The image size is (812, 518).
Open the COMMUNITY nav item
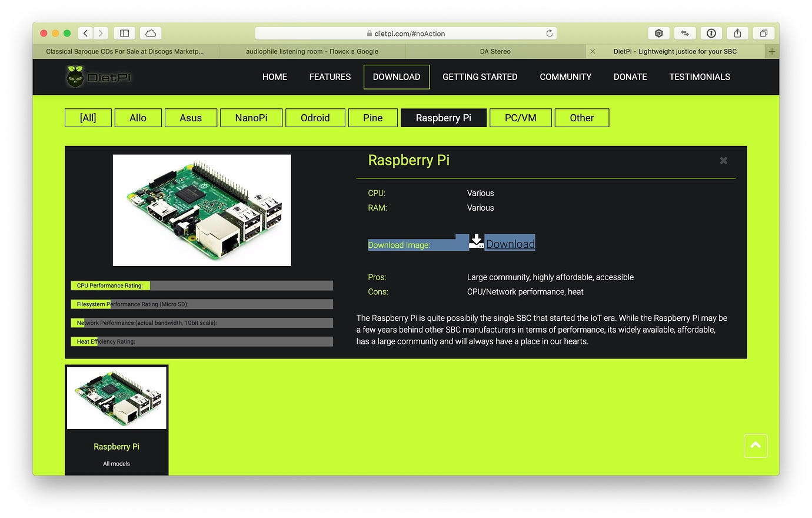coord(565,77)
